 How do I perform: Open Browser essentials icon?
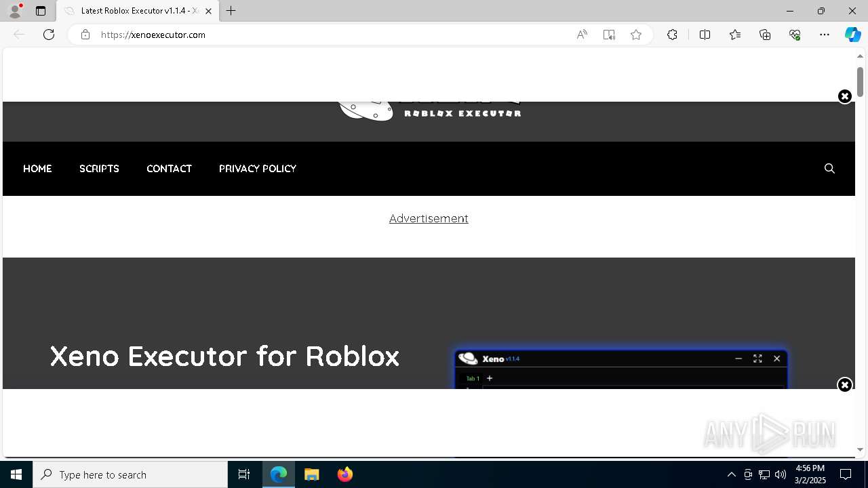point(795,35)
